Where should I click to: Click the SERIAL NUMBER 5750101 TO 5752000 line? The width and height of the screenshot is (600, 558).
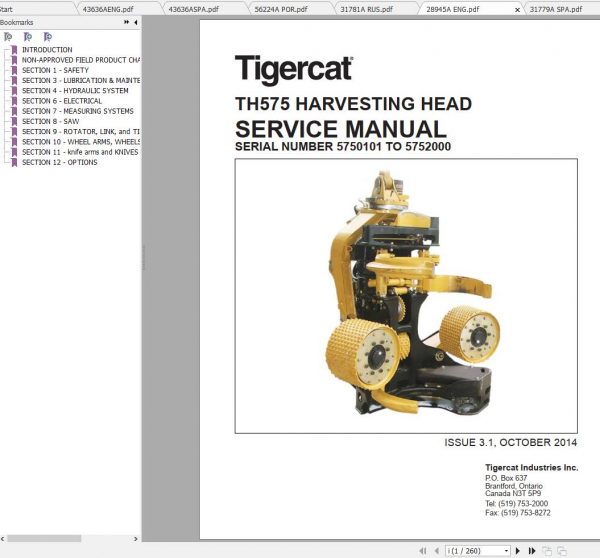tap(343, 146)
